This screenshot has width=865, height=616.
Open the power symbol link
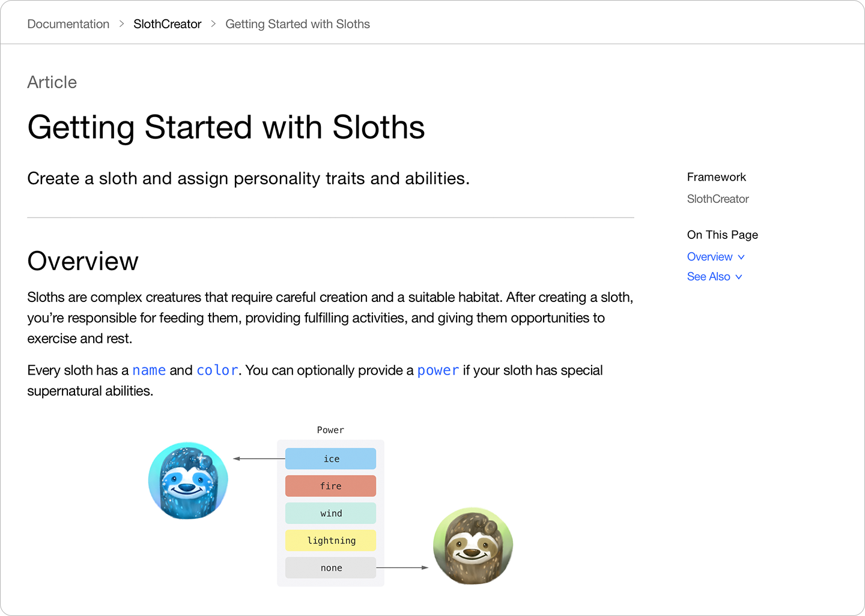pyautogui.click(x=438, y=370)
